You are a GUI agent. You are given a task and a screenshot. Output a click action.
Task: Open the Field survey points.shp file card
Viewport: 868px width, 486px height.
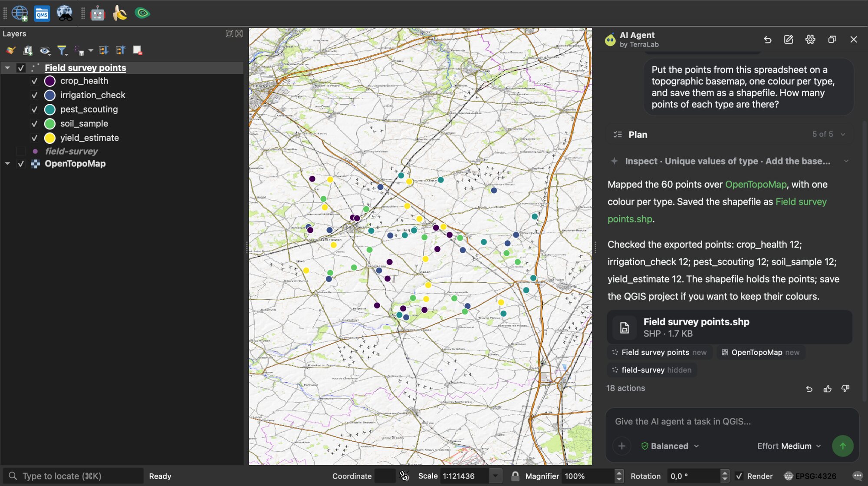coord(730,327)
